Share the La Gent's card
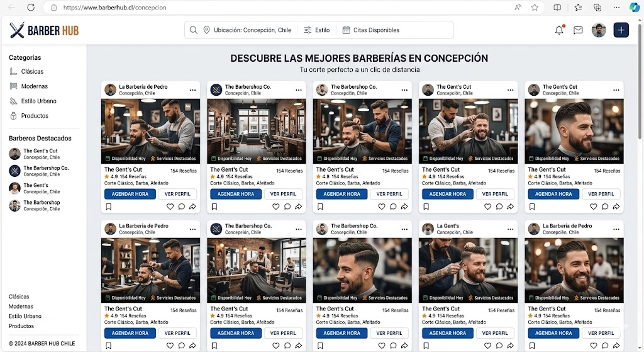This screenshot has width=644, height=352. click(x=510, y=346)
